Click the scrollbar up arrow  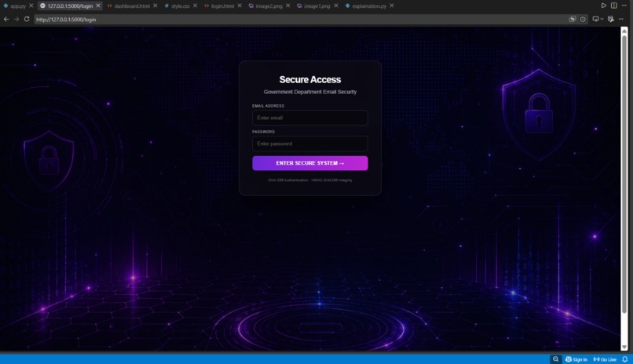[624, 31]
